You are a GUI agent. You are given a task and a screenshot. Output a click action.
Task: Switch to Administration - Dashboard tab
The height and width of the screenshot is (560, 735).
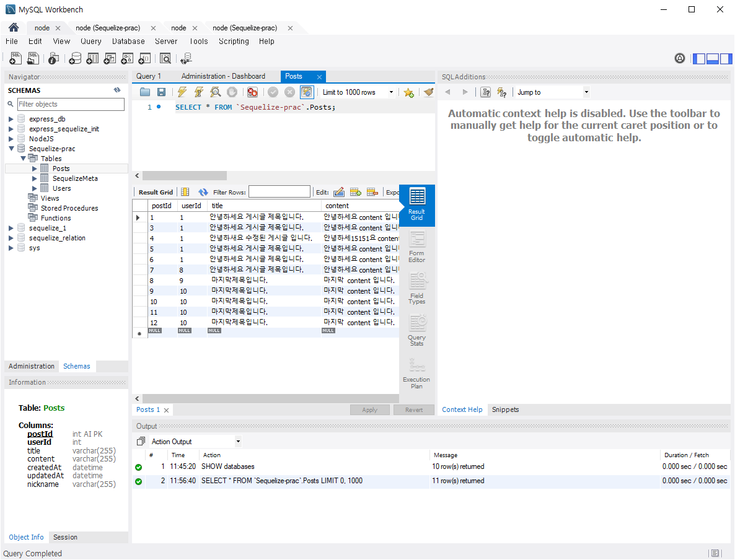point(223,76)
